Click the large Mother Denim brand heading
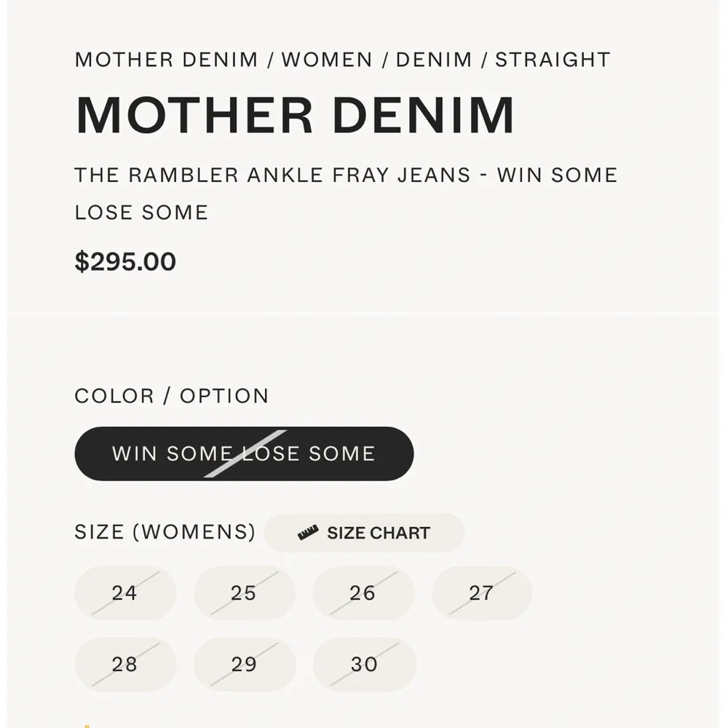 (295, 115)
